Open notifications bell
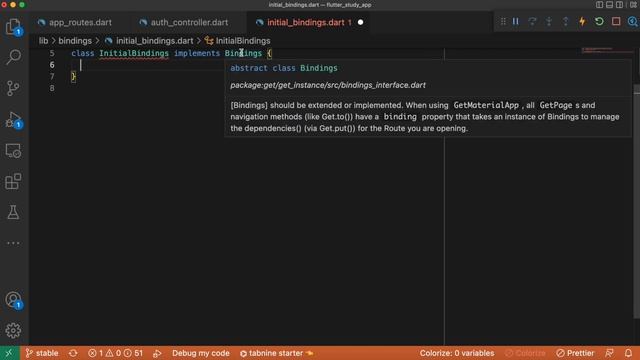The width and height of the screenshot is (640, 360). 628,353
